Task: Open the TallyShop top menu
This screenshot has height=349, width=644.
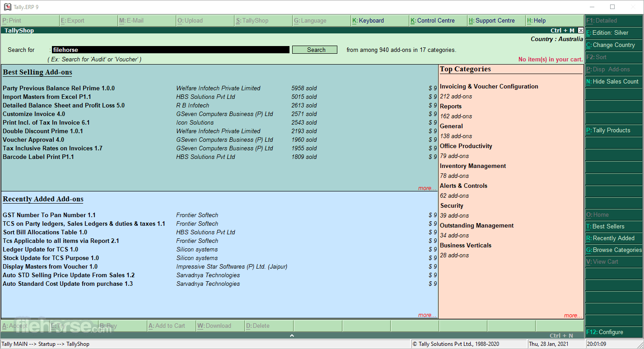Action: 263,20
